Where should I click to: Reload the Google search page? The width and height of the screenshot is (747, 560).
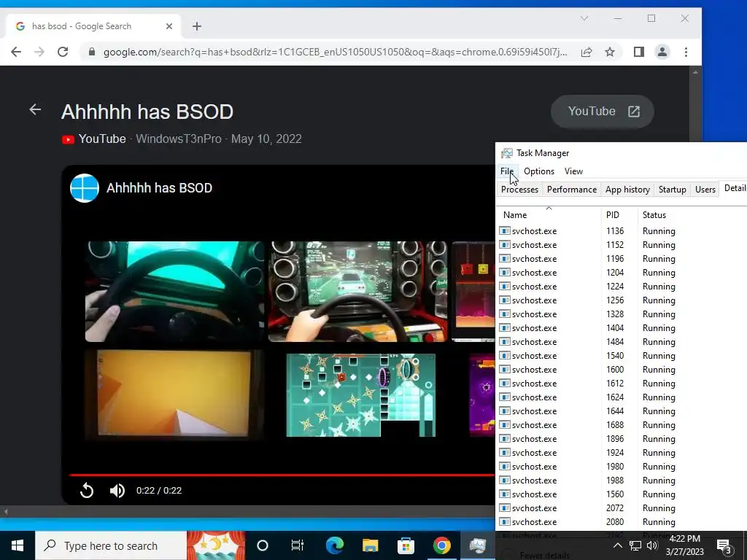[63, 52]
